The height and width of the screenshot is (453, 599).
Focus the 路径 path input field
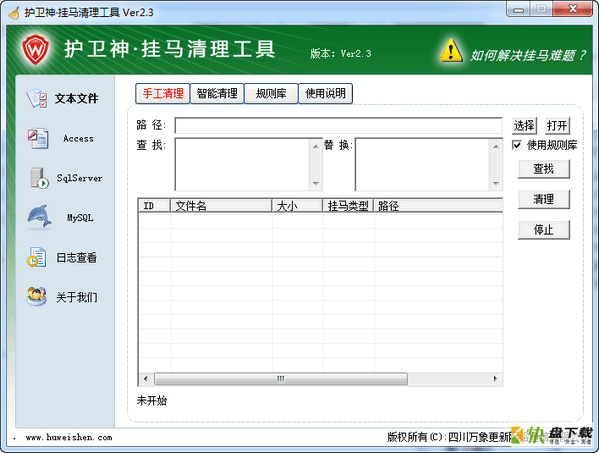(338, 126)
